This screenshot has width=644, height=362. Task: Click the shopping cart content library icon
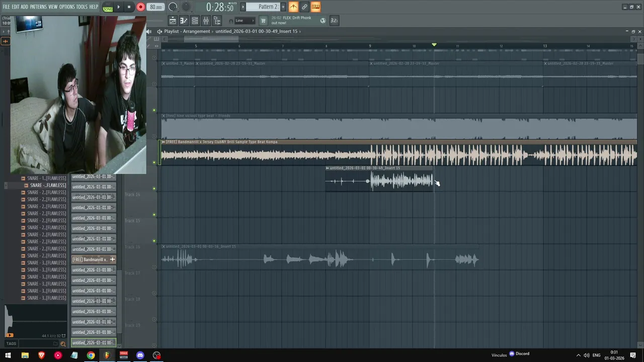point(263,21)
